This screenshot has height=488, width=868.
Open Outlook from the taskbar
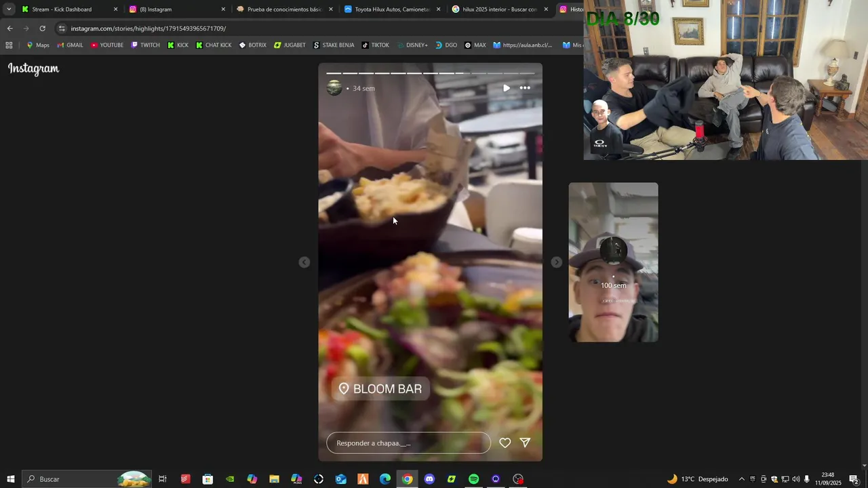coord(340,479)
